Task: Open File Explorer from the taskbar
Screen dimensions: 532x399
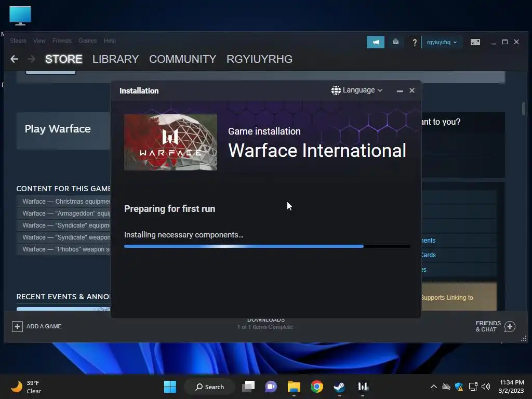Action: [x=294, y=387]
